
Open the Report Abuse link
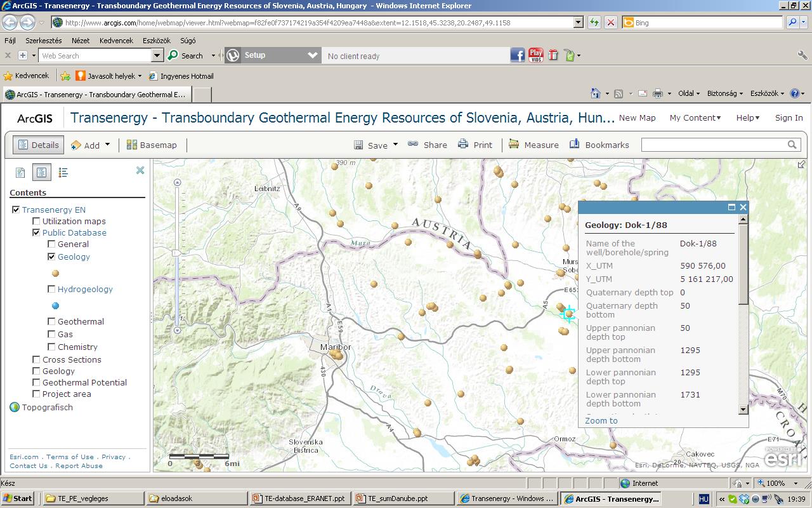pos(79,465)
